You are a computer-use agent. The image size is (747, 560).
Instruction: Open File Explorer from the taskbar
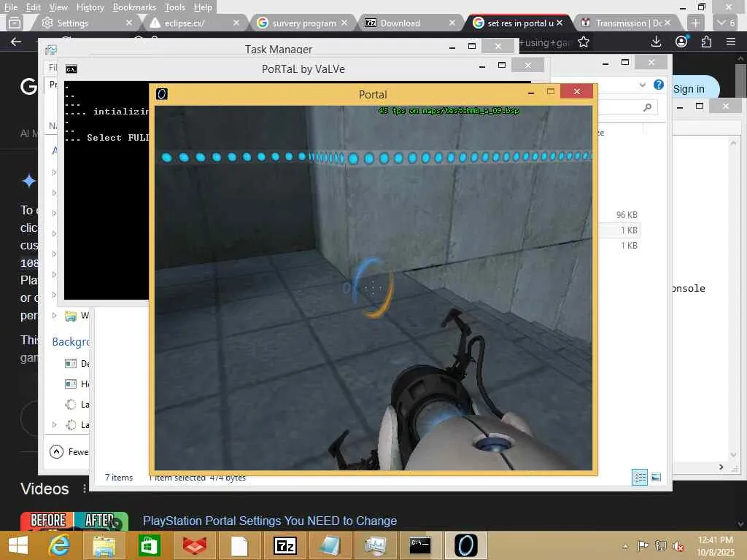pyautogui.click(x=104, y=545)
